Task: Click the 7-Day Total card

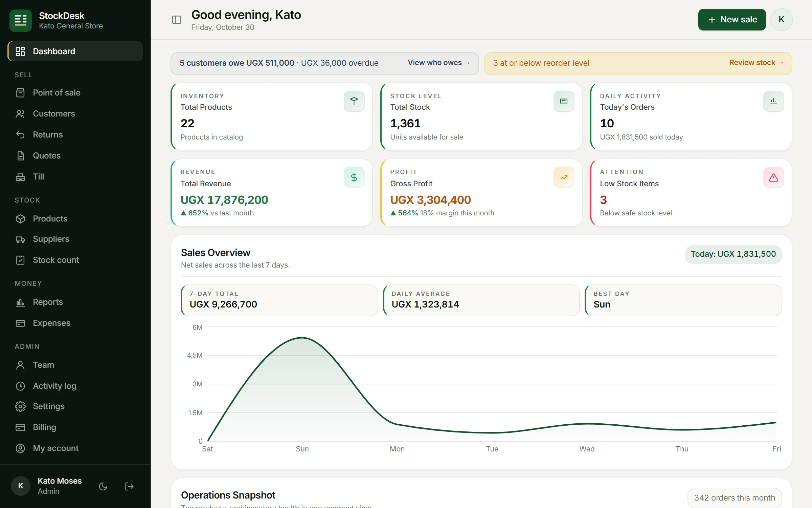Action: [x=279, y=300]
